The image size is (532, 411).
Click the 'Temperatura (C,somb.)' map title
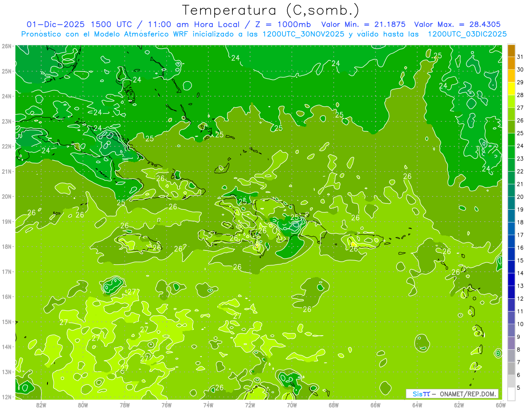point(270,10)
